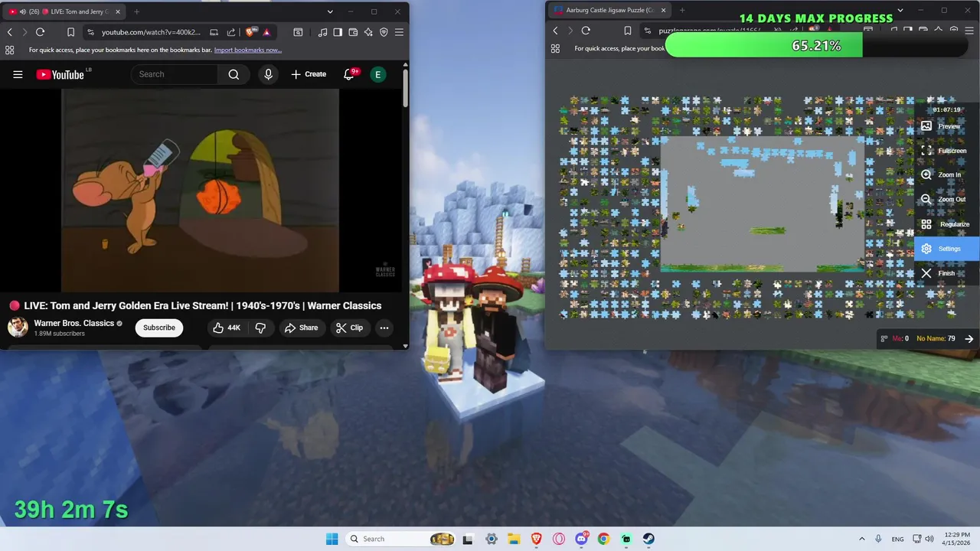
Task: Open Brave Leo AI sparkle icon
Action: coord(368,32)
